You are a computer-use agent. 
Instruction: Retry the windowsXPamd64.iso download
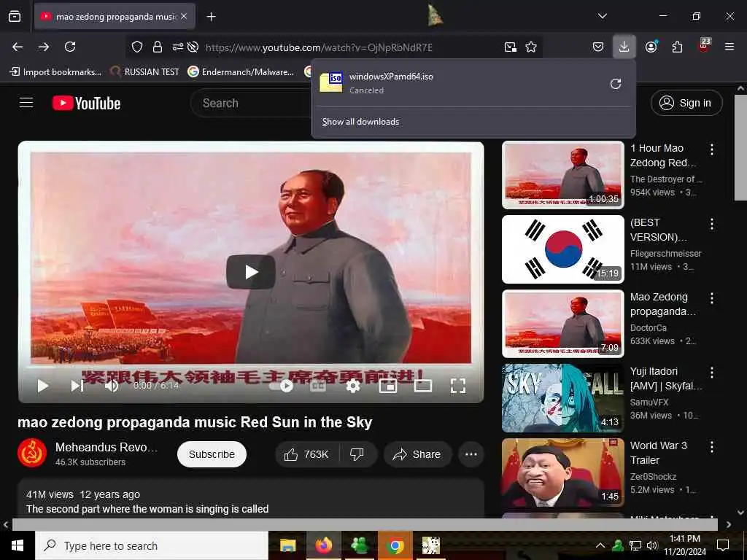pos(616,84)
